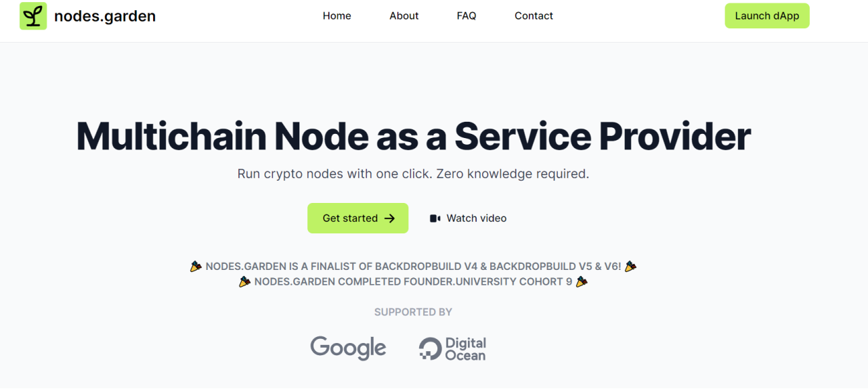
Task: Click the BackdropBuild finalist announcement text
Action: [413, 267]
